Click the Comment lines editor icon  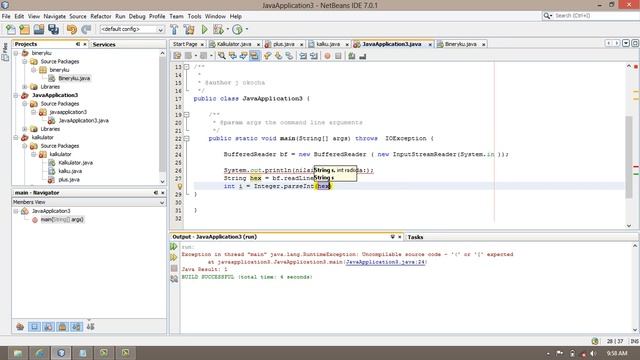351,56
